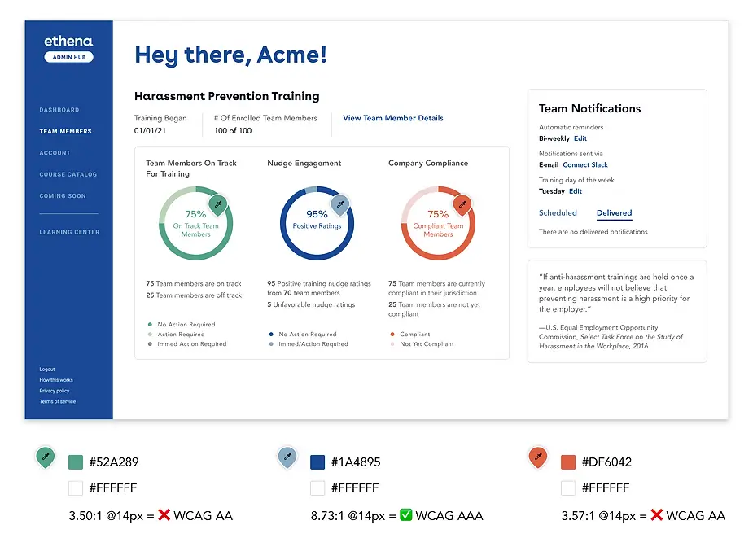This screenshot has width=753, height=560.
Task: Click the "Company Compliance" chart title
Action: coord(428,164)
